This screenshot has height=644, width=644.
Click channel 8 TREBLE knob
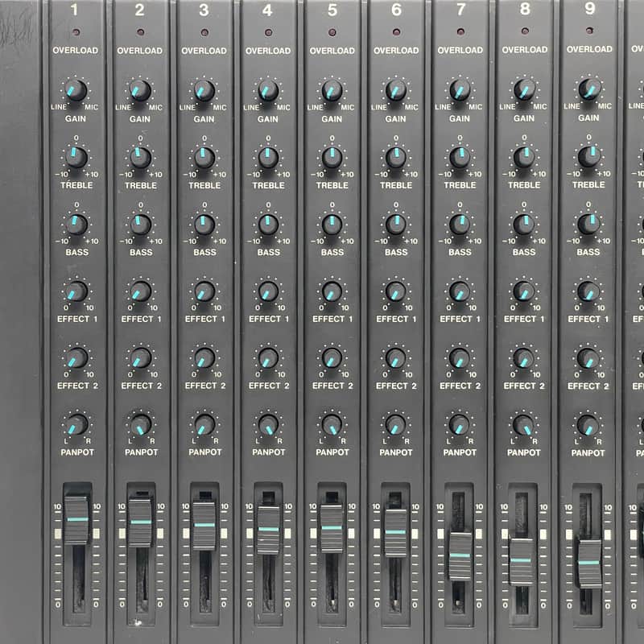pyautogui.click(x=524, y=157)
